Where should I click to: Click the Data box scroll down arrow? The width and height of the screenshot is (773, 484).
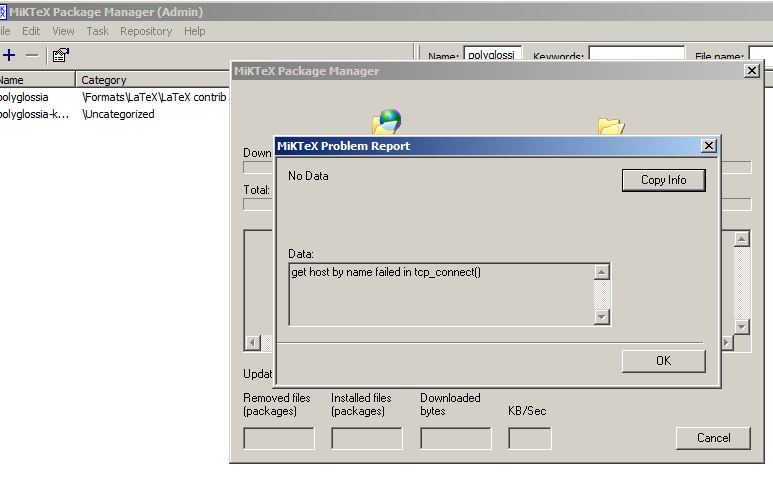point(601,316)
